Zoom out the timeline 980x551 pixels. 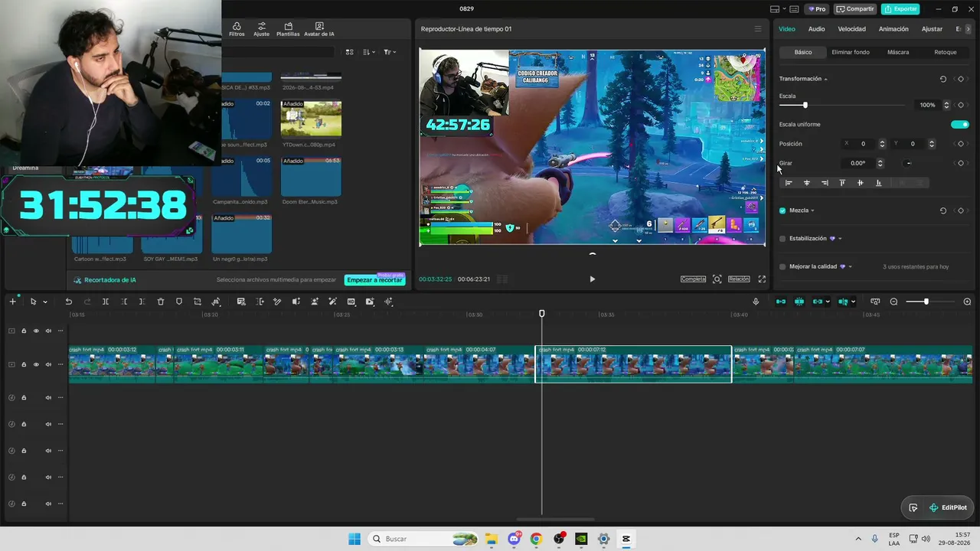[893, 302]
